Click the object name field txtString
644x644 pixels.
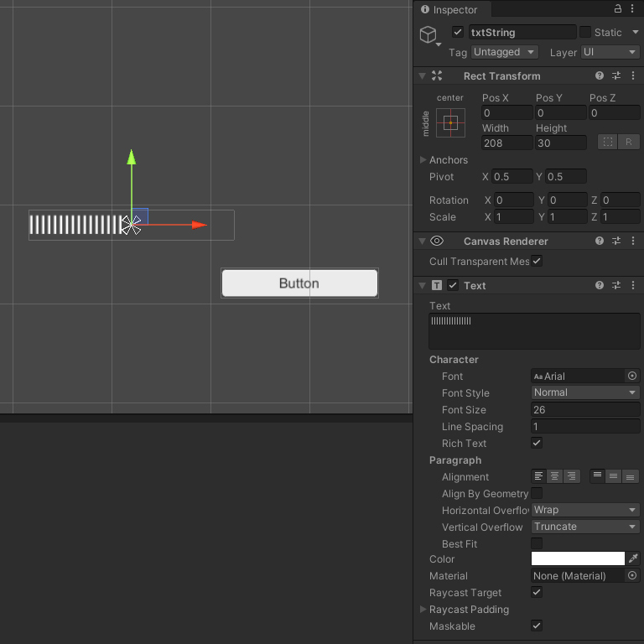click(522, 32)
